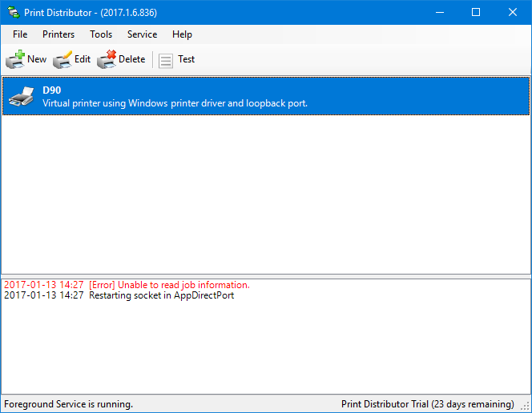Image resolution: width=532 pixels, height=413 pixels.
Task: Minimize the Print Distributor window
Action: coord(440,13)
